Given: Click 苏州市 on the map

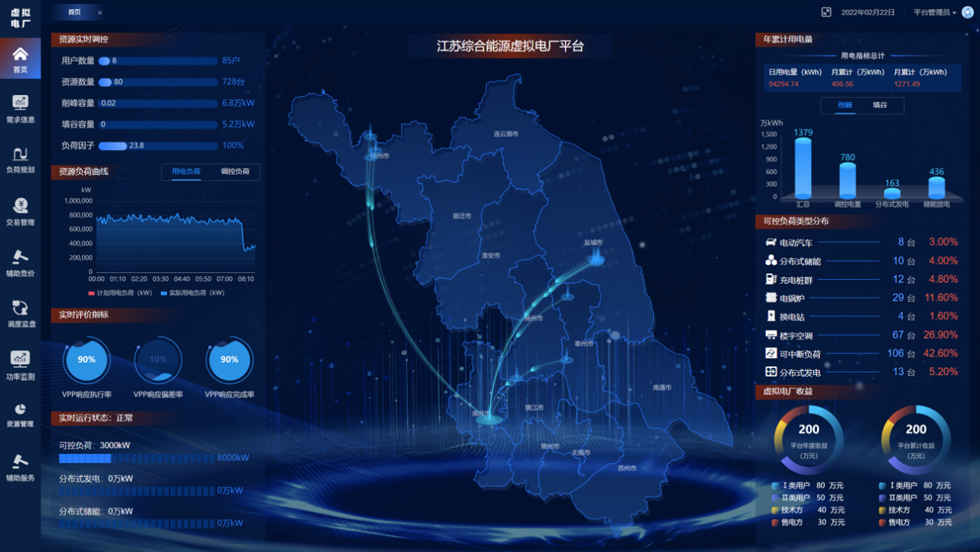Looking at the screenshot, I should [627, 468].
